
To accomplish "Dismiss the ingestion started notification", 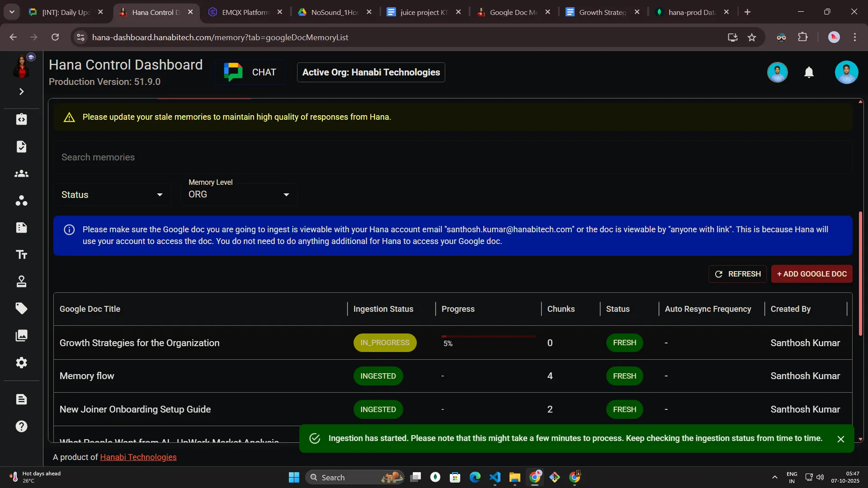I will click(840, 439).
